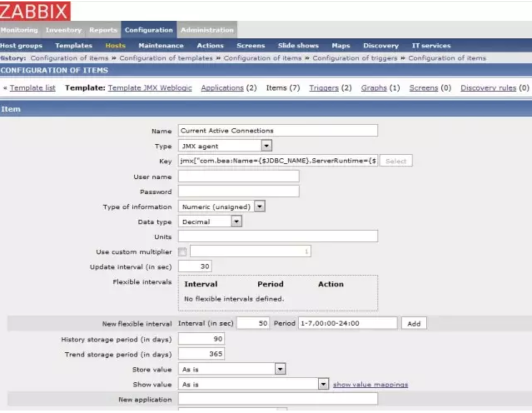Go to Host groups submenu
This screenshot has height=413, width=532.
[21, 45]
